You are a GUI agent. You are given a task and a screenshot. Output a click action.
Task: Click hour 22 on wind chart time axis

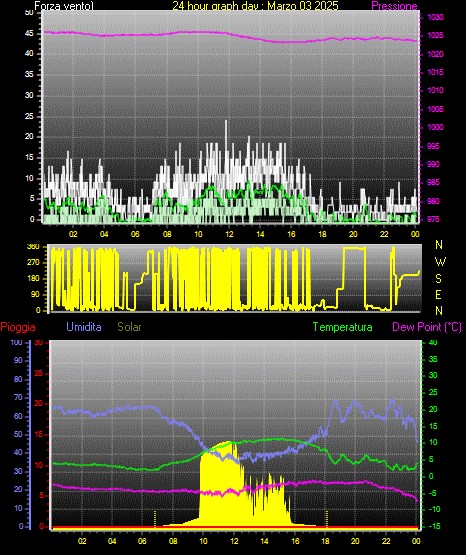point(384,234)
